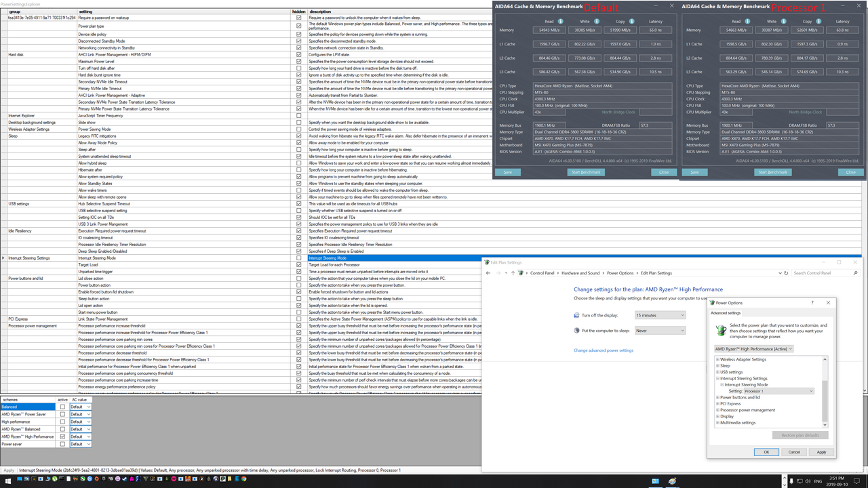Open the Put the computer to sleep dropdown
The height and width of the screenshot is (488, 868).
660,331
